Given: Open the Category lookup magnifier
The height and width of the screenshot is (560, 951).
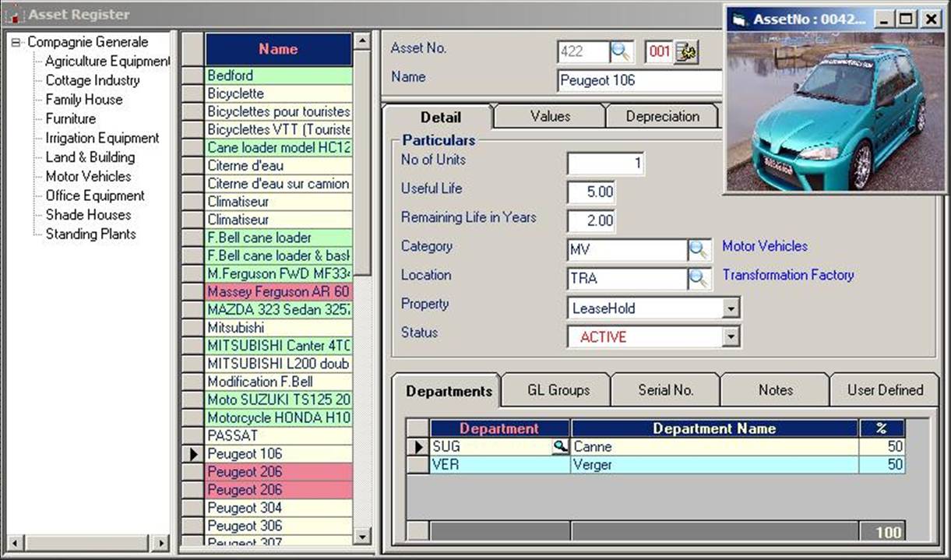Looking at the screenshot, I should [x=699, y=250].
